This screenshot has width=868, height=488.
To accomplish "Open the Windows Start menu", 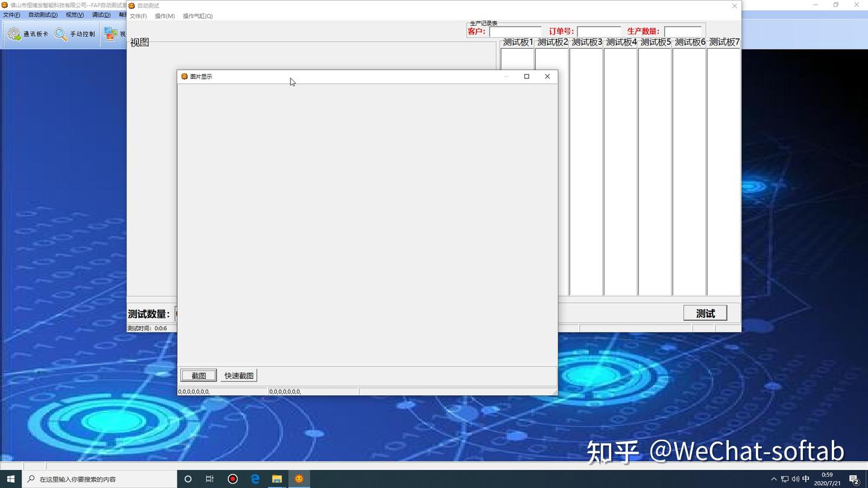I will (11, 479).
